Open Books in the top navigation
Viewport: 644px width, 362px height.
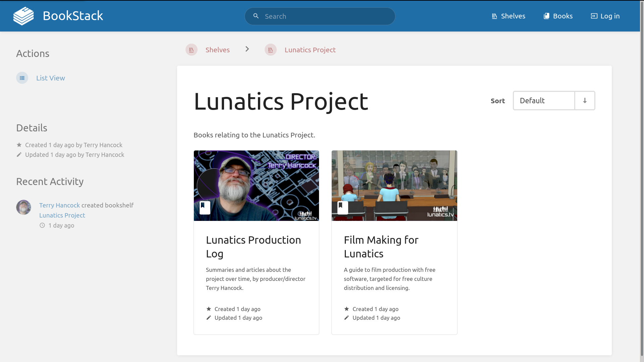[558, 16]
